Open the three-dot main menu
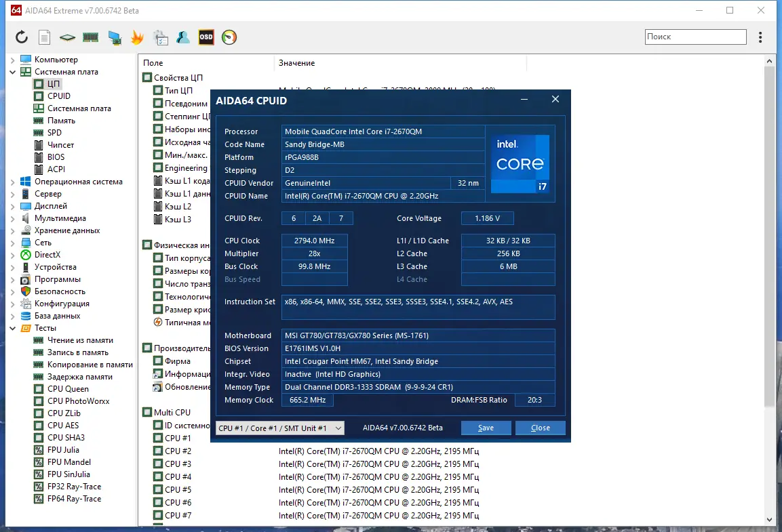 point(760,37)
